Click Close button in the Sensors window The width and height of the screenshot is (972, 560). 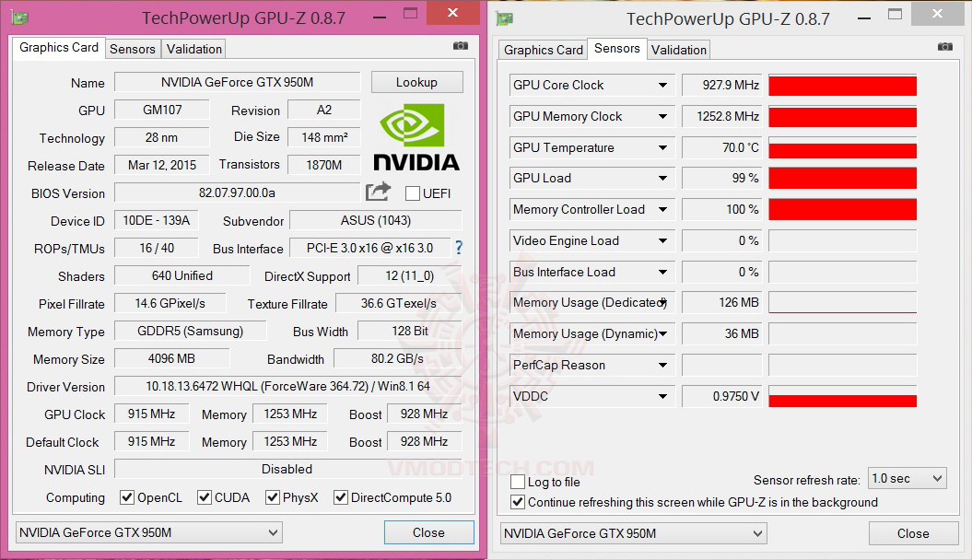click(912, 533)
